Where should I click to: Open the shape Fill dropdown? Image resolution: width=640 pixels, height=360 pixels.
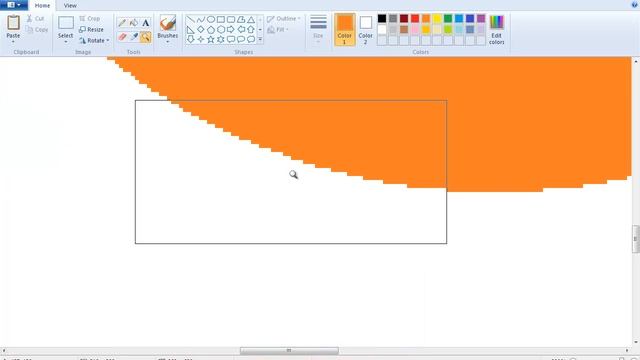278,30
